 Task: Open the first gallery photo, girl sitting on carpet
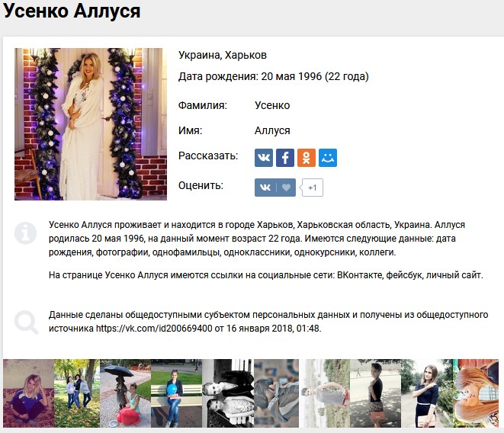pos(29,393)
